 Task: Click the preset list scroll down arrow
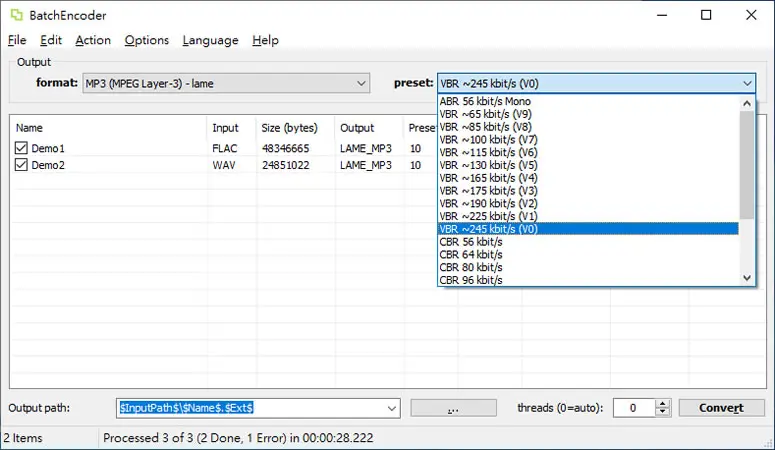(x=747, y=278)
